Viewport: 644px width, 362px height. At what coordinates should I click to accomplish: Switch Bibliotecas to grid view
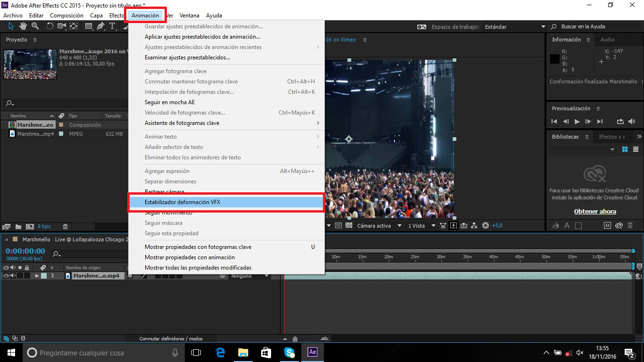coord(625,149)
